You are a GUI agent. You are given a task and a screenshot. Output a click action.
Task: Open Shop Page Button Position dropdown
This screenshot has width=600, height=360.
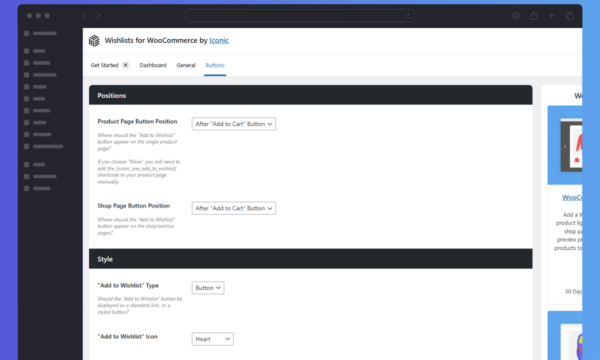(234, 208)
